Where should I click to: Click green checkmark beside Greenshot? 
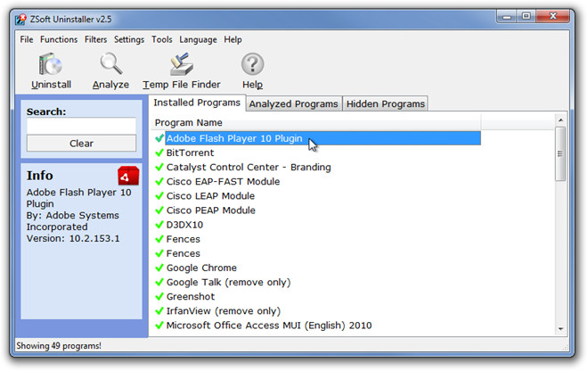click(x=159, y=296)
